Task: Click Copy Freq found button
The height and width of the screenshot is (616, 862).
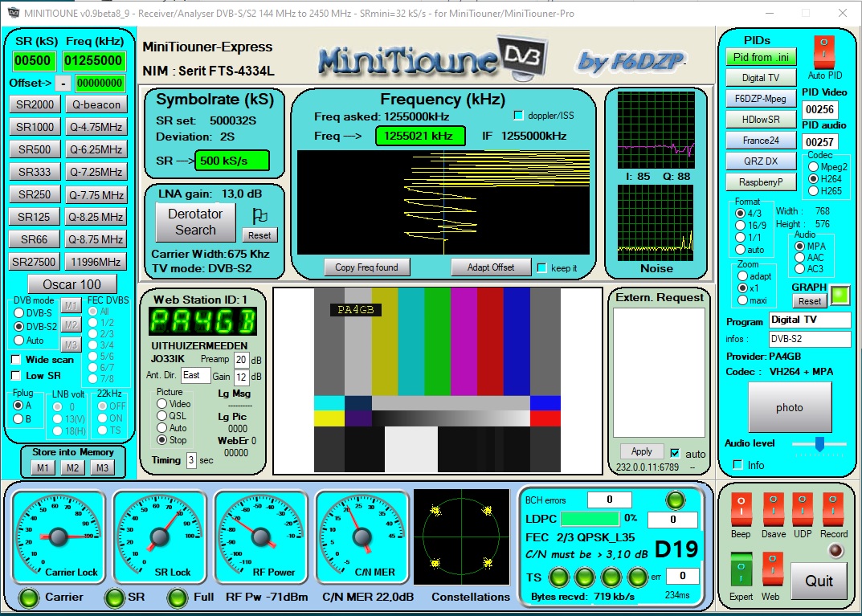Action: (366, 267)
